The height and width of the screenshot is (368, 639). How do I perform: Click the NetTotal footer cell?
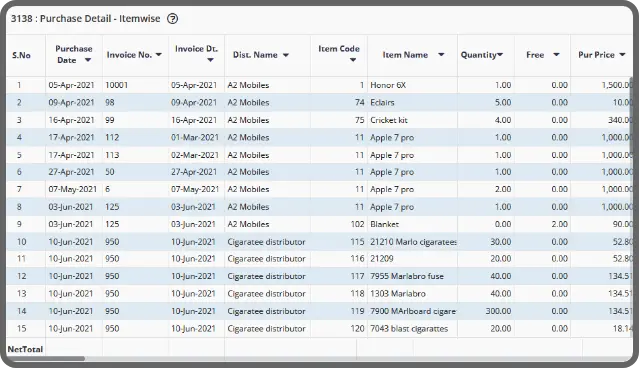point(25,349)
